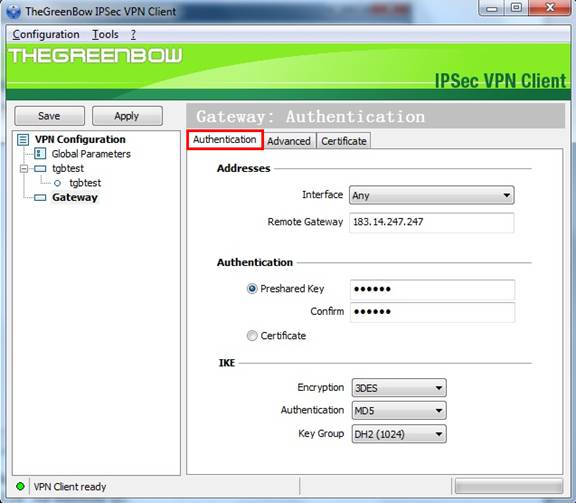Viewport: 576px width, 503px height.
Task: Click the Global Parameters icon
Action: point(40,154)
